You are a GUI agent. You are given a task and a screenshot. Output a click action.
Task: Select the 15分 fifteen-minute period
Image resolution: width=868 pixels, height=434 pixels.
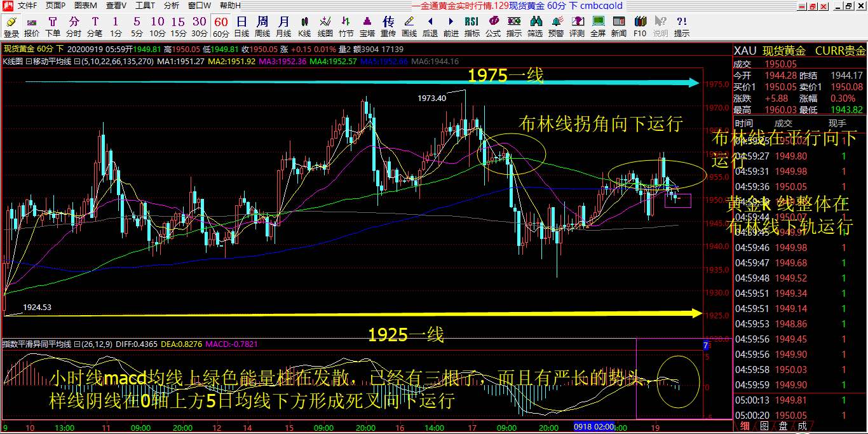pos(179,27)
